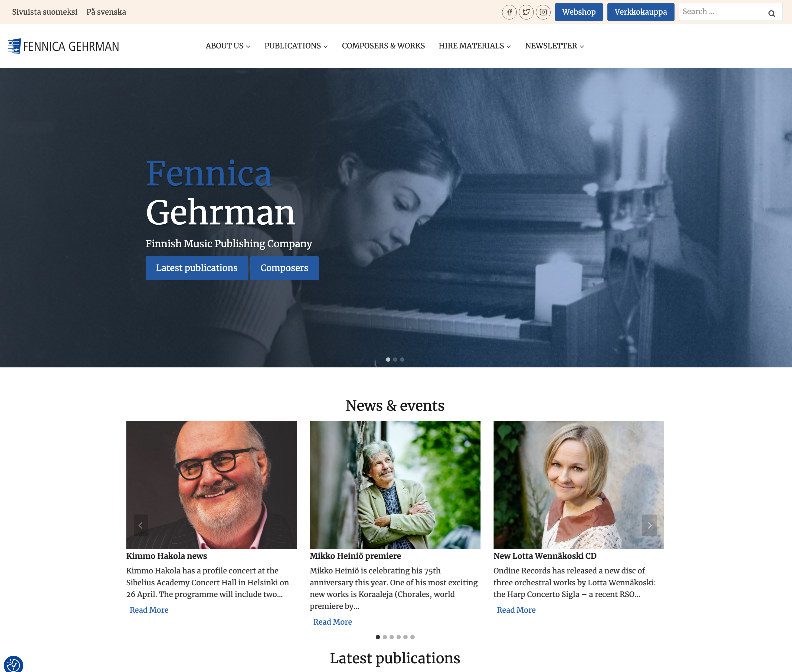
Task: Open the Newsletter menu item
Action: (554, 46)
